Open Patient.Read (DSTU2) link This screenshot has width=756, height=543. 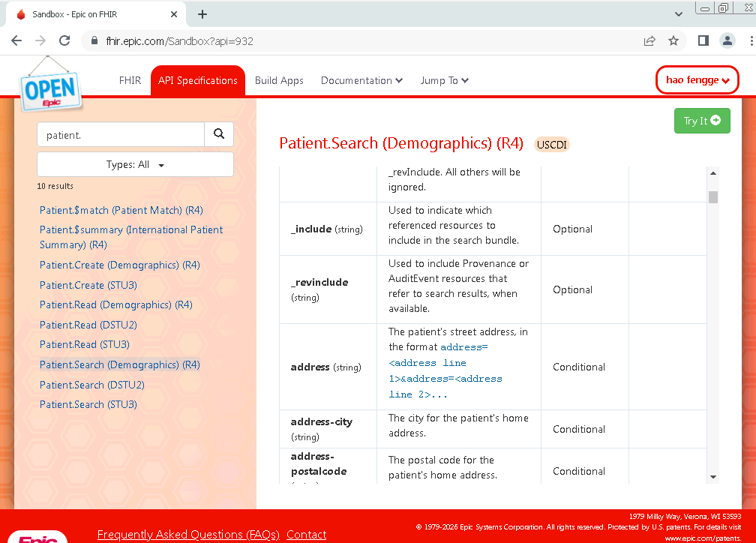click(88, 325)
